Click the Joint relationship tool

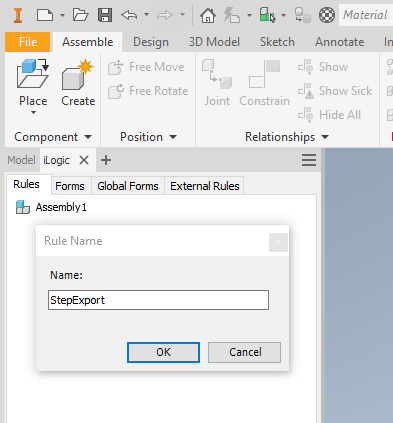[x=217, y=83]
